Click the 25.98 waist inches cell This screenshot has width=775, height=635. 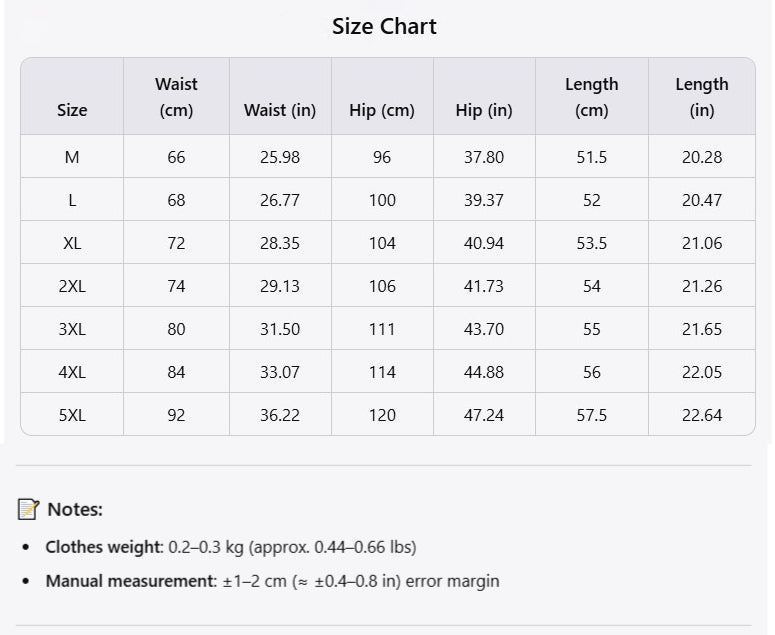pos(280,157)
